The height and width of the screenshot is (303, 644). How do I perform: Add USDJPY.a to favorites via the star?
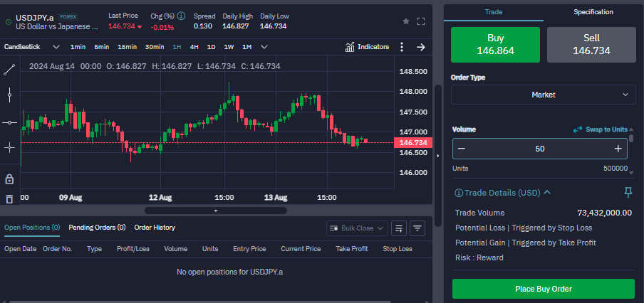click(x=406, y=21)
